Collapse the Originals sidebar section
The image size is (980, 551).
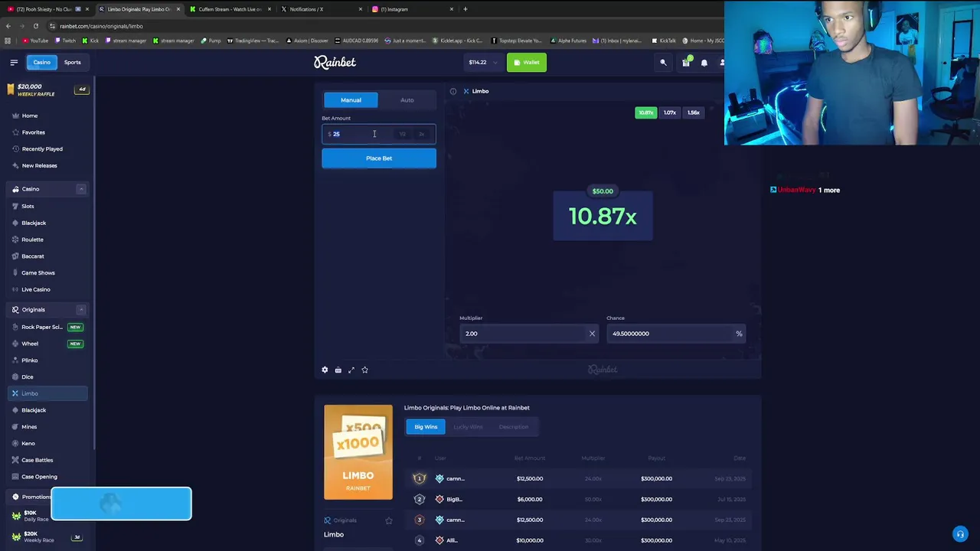click(x=80, y=310)
